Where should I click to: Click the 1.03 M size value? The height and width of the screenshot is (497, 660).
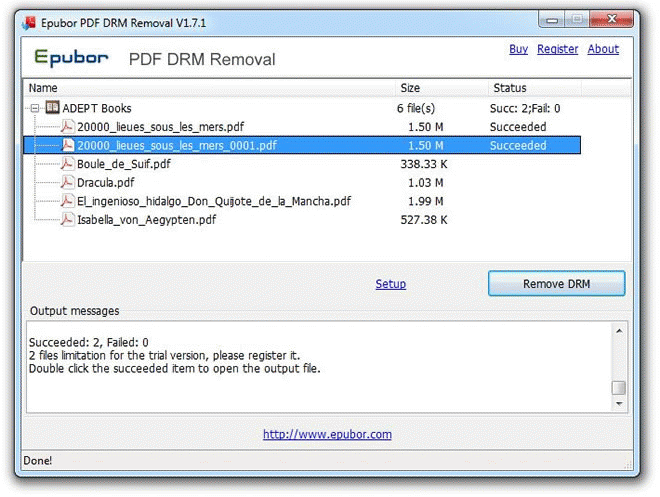pyautogui.click(x=426, y=183)
